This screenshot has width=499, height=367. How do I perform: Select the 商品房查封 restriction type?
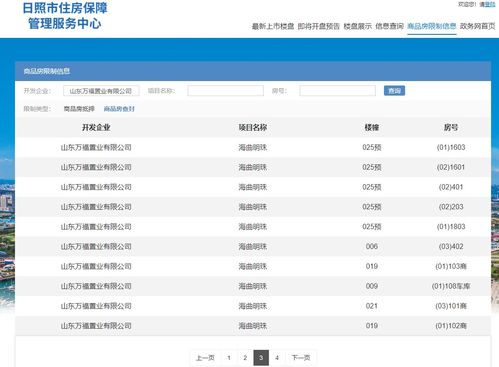[x=119, y=109]
